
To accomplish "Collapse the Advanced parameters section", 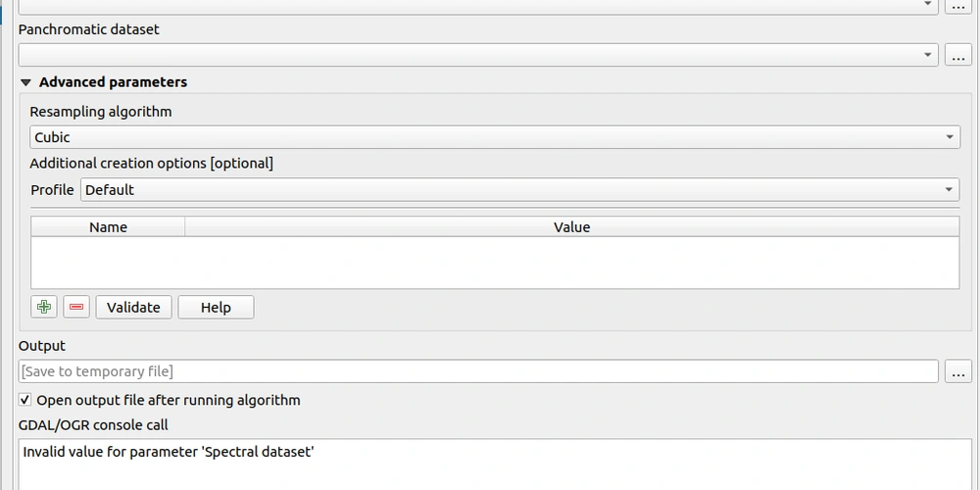I will (26, 82).
